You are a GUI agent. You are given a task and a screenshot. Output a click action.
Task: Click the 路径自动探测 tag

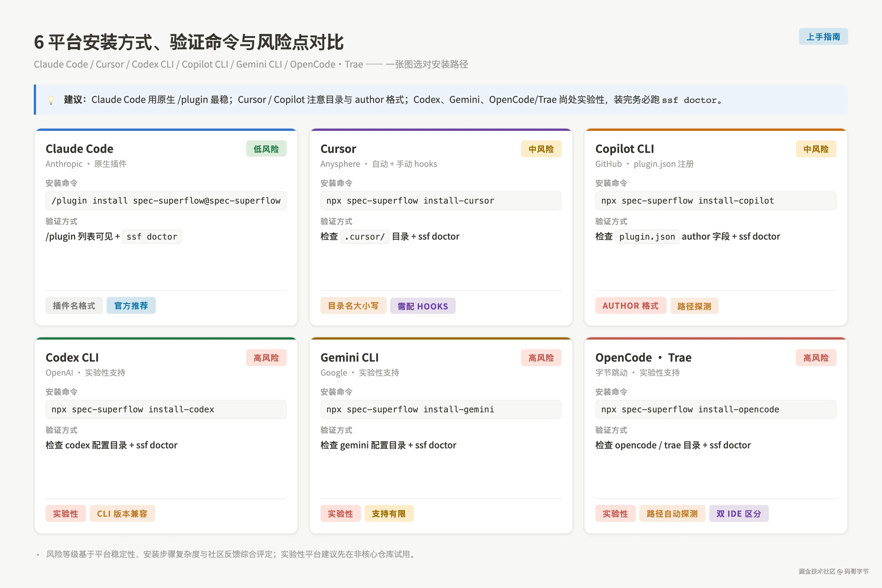(x=672, y=514)
